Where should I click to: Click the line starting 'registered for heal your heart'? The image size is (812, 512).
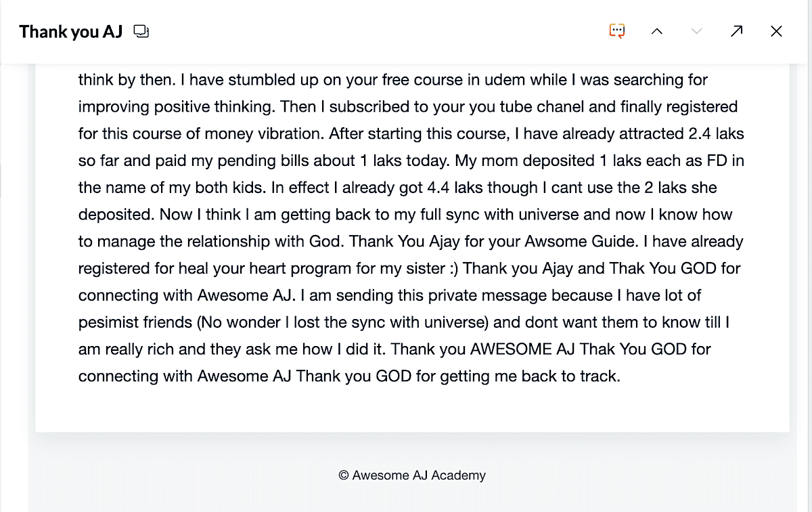pos(409,268)
